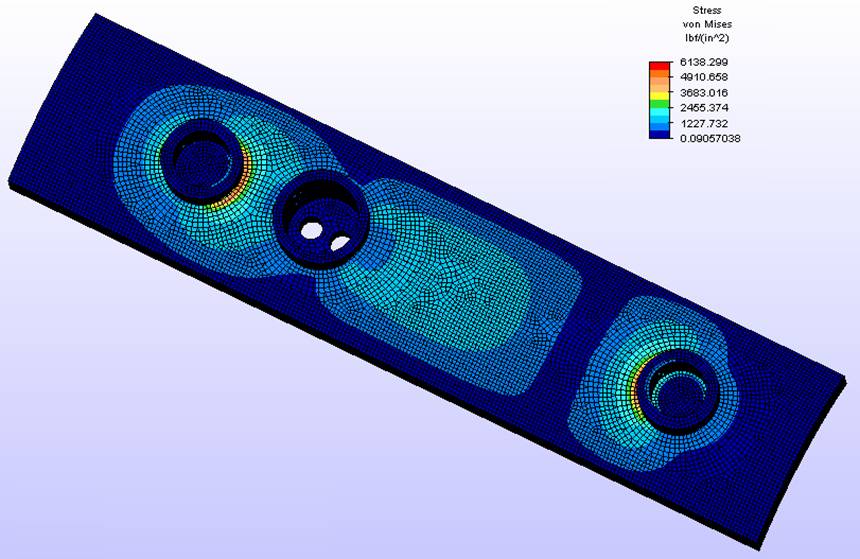Screen dimensions: 860x559
Task: Click inside the upper-left circular hole
Action: pos(203,158)
